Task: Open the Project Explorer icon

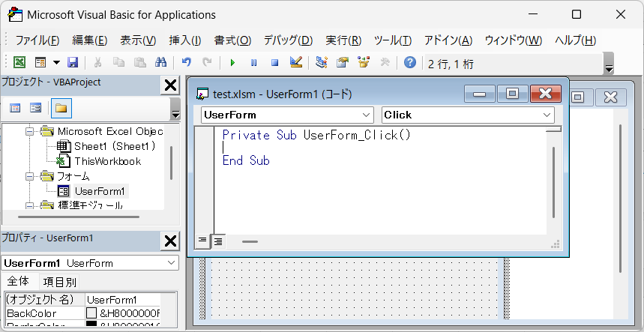Action: (321, 62)
